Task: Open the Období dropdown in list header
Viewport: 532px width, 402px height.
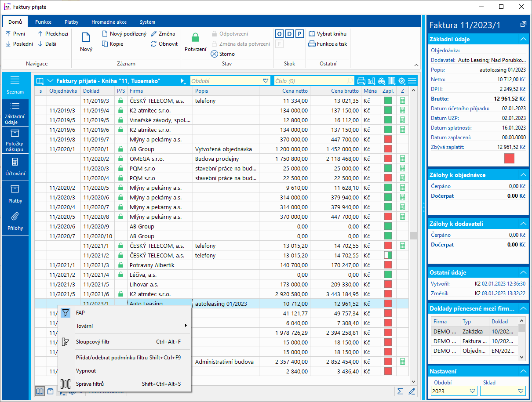Action: click(x=266, y=81)
